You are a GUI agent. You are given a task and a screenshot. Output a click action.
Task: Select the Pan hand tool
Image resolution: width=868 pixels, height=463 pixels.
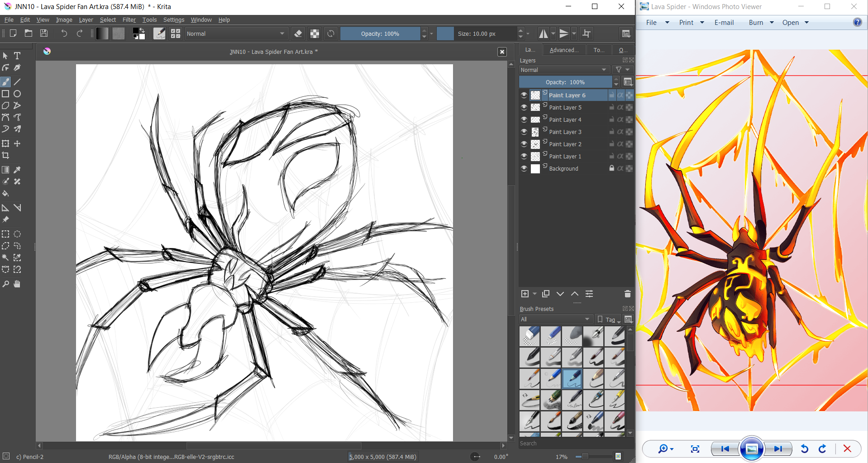click(17, 284)
